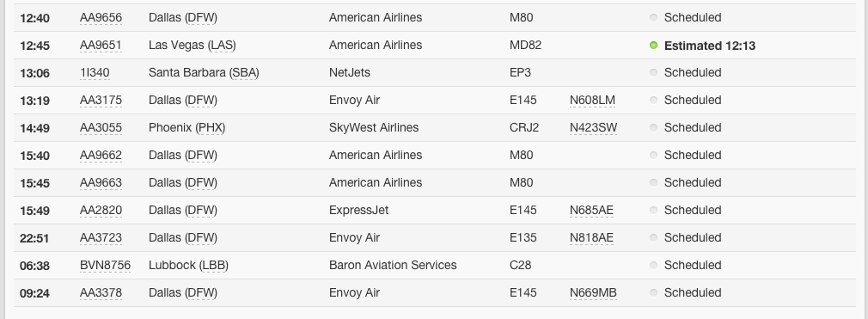The image size is (868, 319).
Task: Click the grey status dot for BVN8756
Action: [653, 266]
